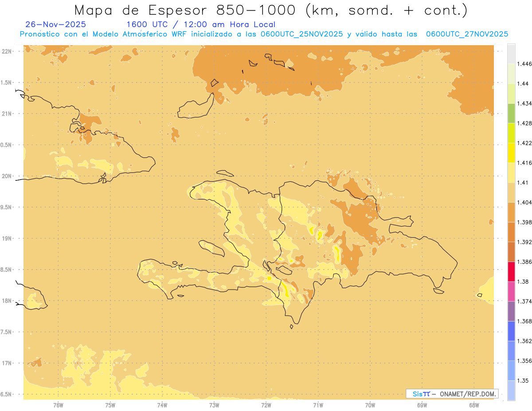Click the longitude label "68W"
Image resolution: width=532 pixels, height=411 pixels.
[474, 405]
